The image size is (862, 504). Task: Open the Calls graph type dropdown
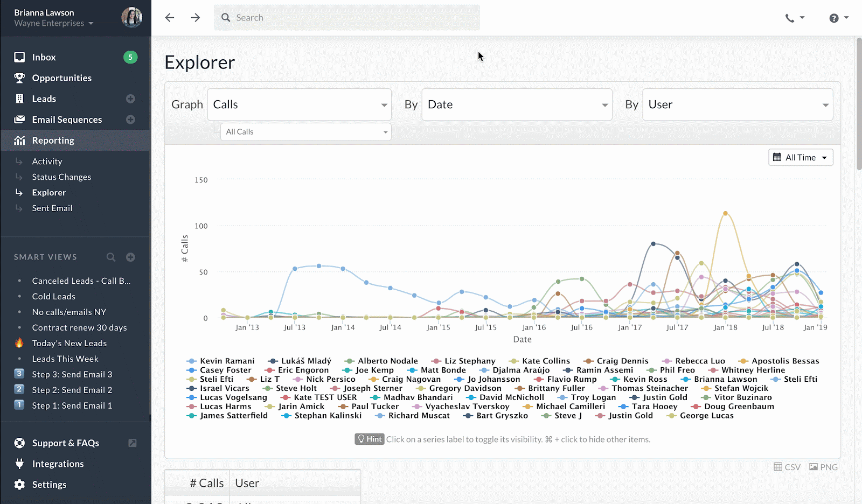click(300, 104)
